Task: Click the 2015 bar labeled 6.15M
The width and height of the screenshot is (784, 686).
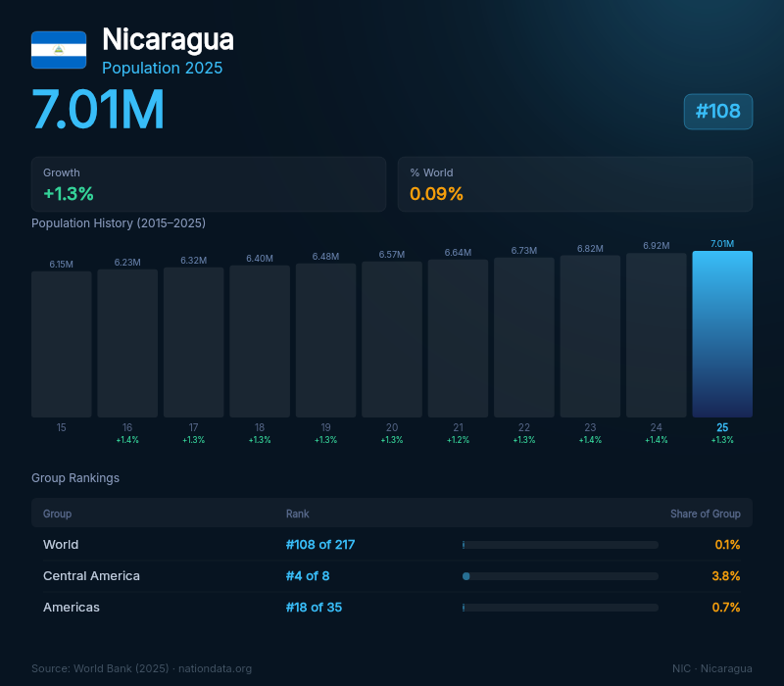Action: [x=62, y=344]
